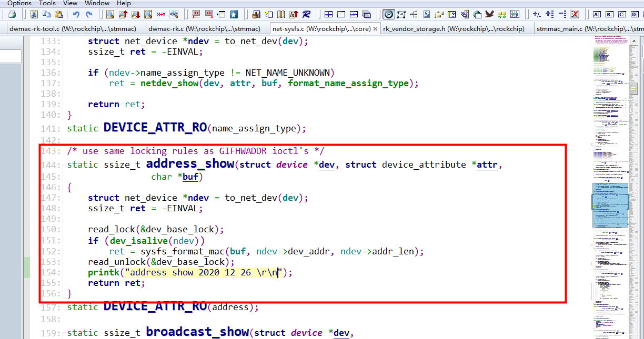Cut selection with the scissors icon

pos(34,14)
